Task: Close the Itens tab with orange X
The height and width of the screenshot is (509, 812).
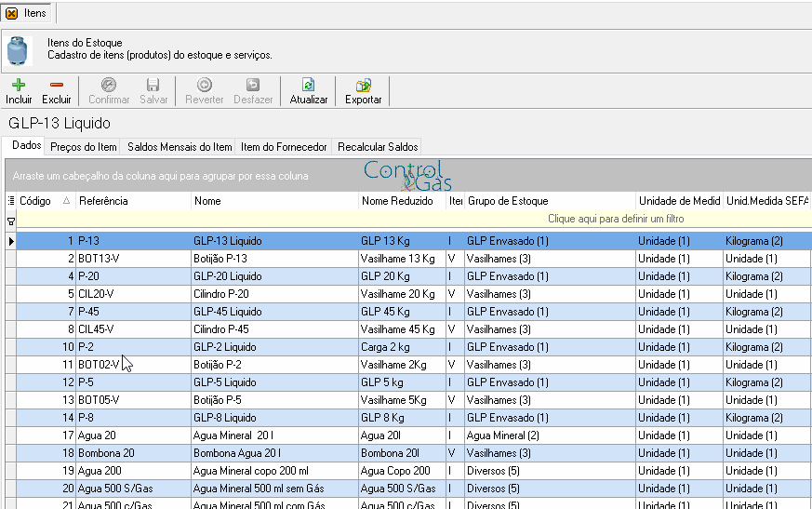Action: pyautogui.click(x=11, y=13)
